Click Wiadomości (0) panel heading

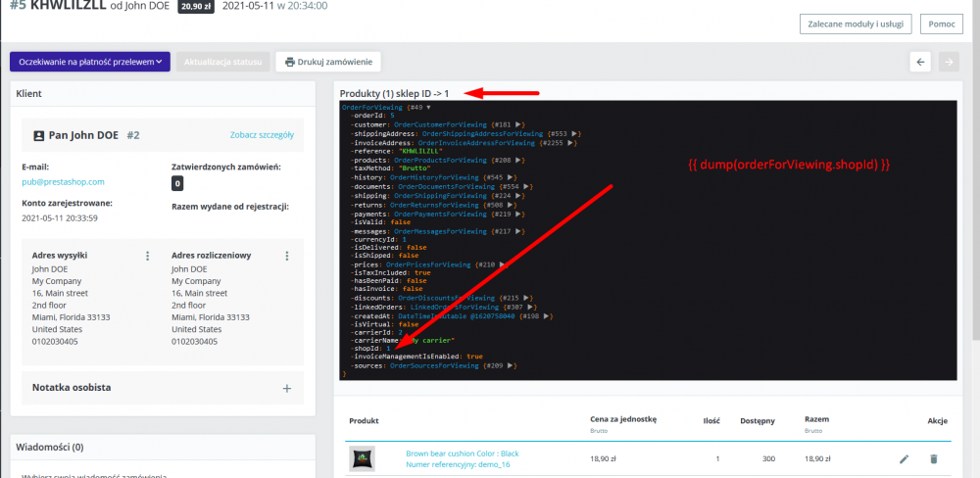49,448
